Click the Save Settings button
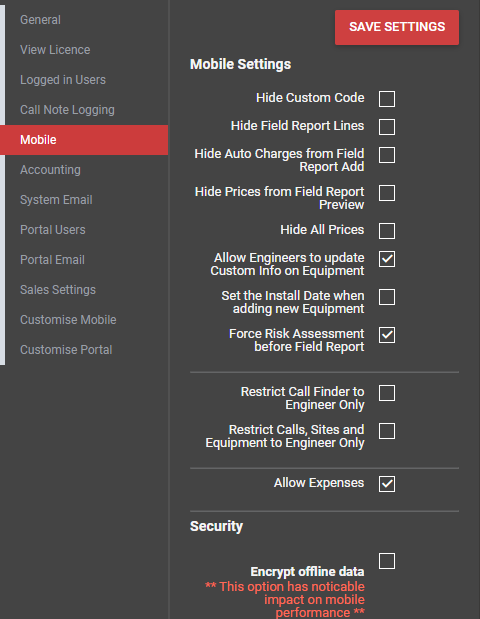 [397, 27]
